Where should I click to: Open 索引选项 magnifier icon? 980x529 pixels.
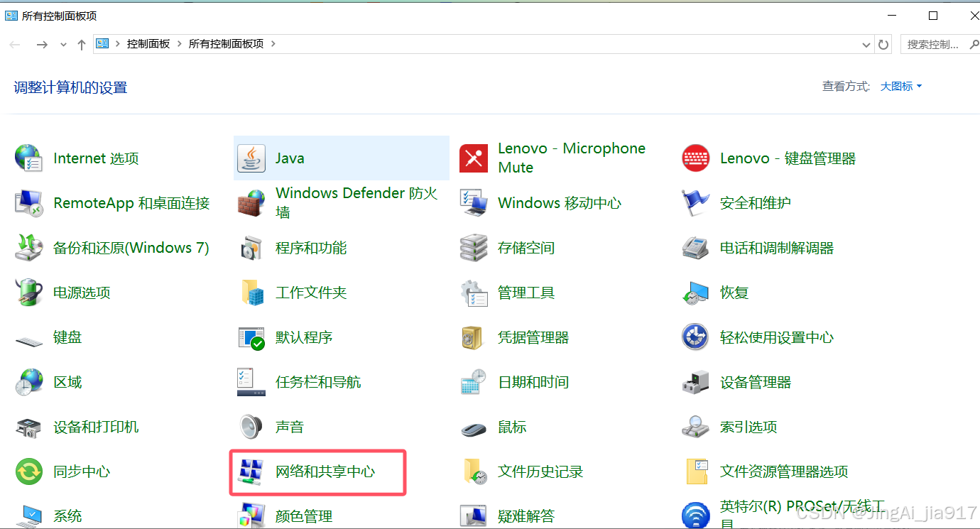tap(695, 427)
